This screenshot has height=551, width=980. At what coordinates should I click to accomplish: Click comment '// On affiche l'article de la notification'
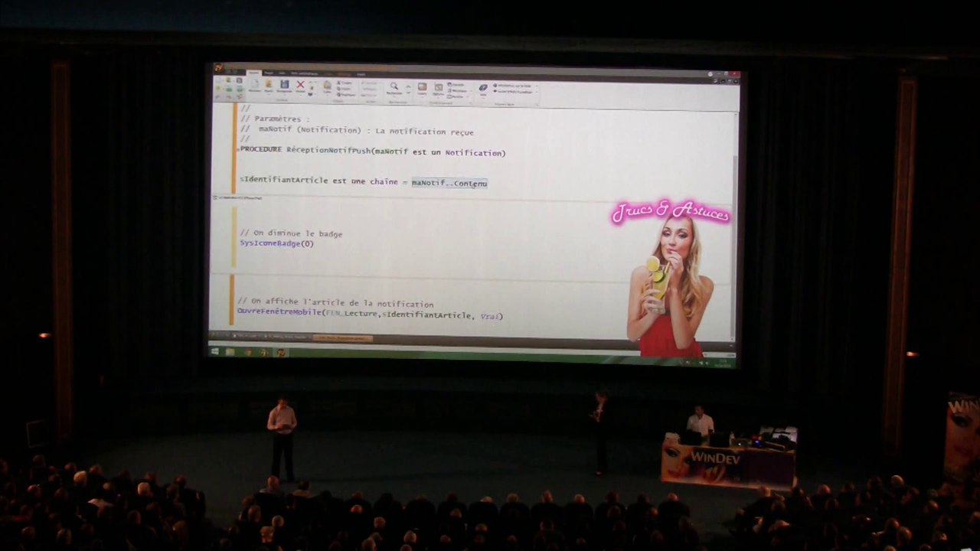coord(335,303)
